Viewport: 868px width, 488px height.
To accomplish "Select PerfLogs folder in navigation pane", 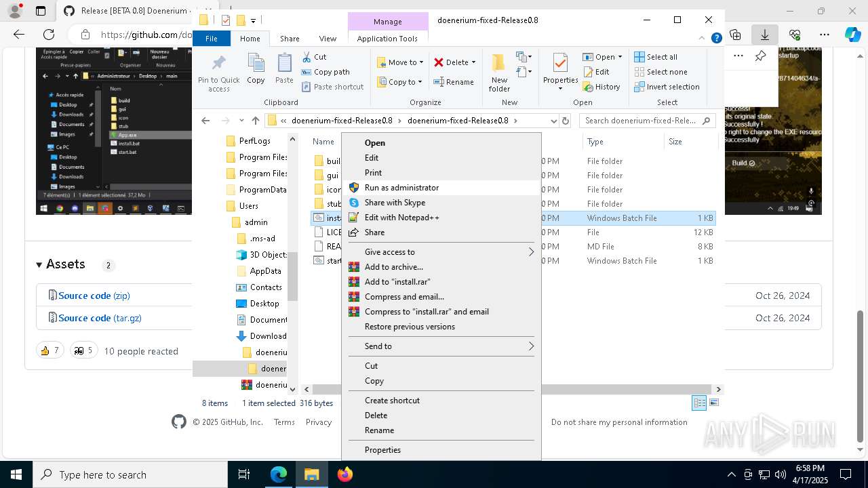I will [x=248, y=141].
